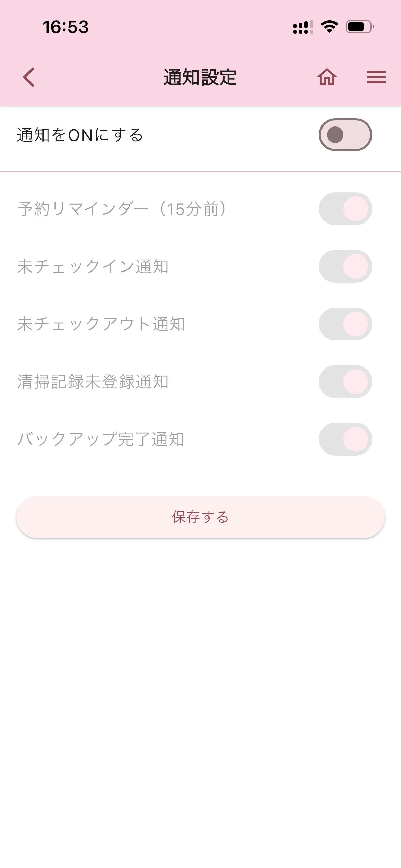Toggle 予約リマインダー（15分前） switch
The height and width of the screenshot is (868, 401).
(345, 209)
